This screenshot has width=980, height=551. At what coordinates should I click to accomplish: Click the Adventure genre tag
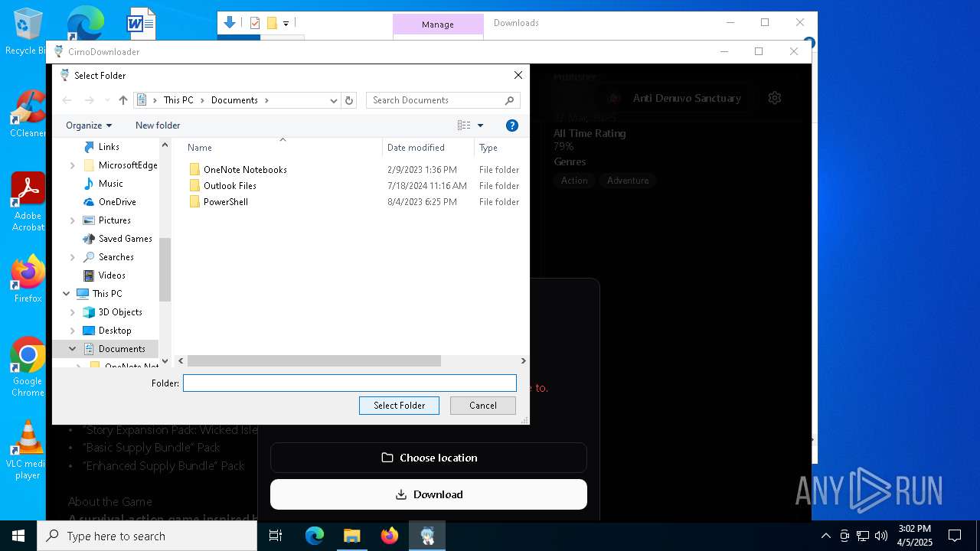pyautogui.click(x=628, y=181)
